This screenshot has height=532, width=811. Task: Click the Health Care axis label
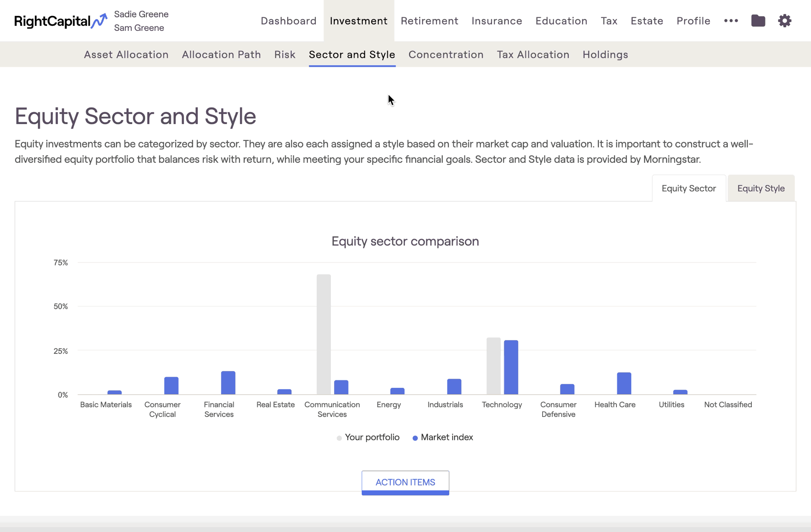pos(615,404)
